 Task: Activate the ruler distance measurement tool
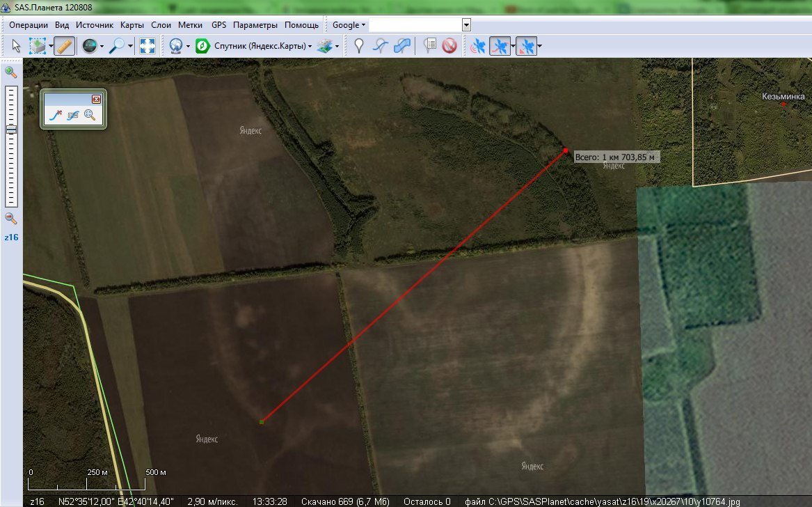point(64,46)
